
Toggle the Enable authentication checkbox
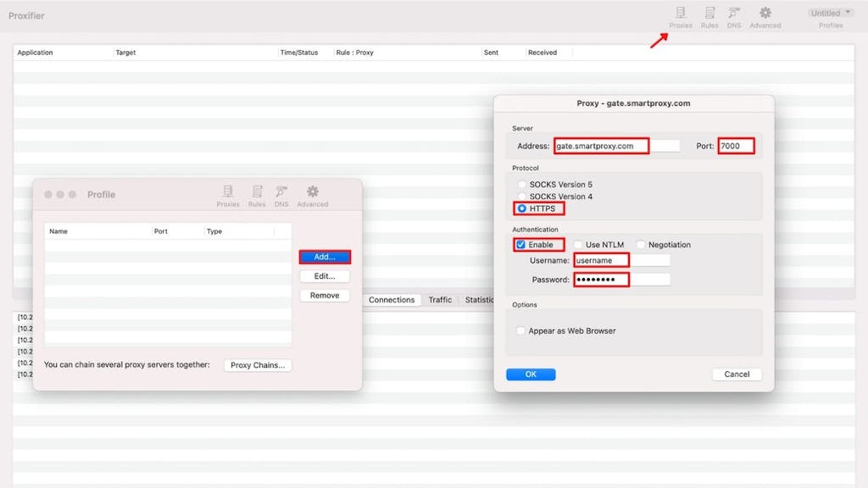coord(520,245)
